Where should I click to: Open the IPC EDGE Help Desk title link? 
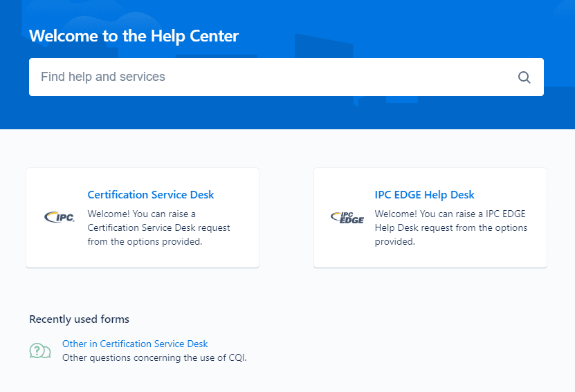[424, 195]
